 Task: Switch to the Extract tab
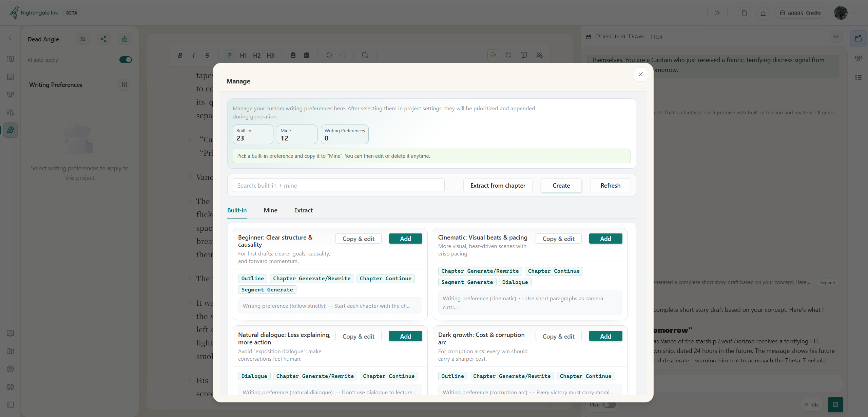[x=303, y=210]
